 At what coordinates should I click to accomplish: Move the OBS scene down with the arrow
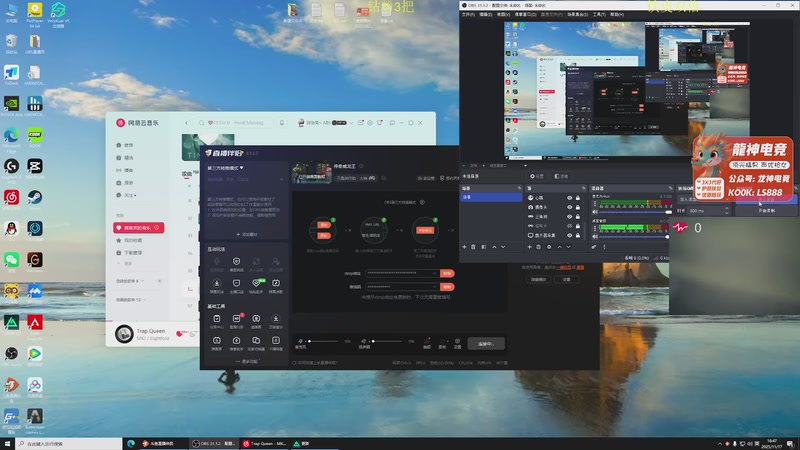(503, 247)
